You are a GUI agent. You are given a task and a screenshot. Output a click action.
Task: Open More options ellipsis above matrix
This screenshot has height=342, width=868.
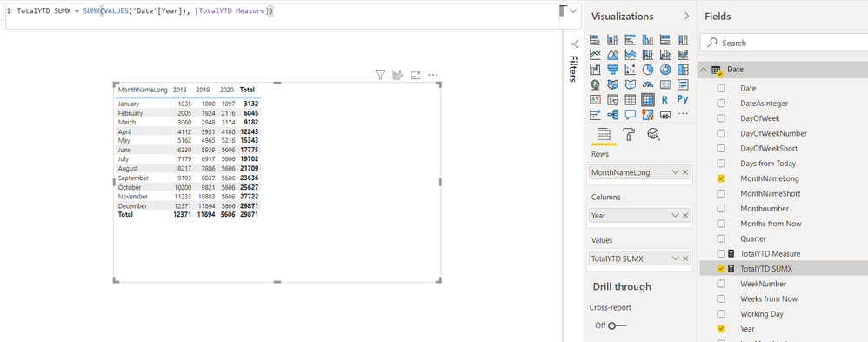click(x=433, y=75)
